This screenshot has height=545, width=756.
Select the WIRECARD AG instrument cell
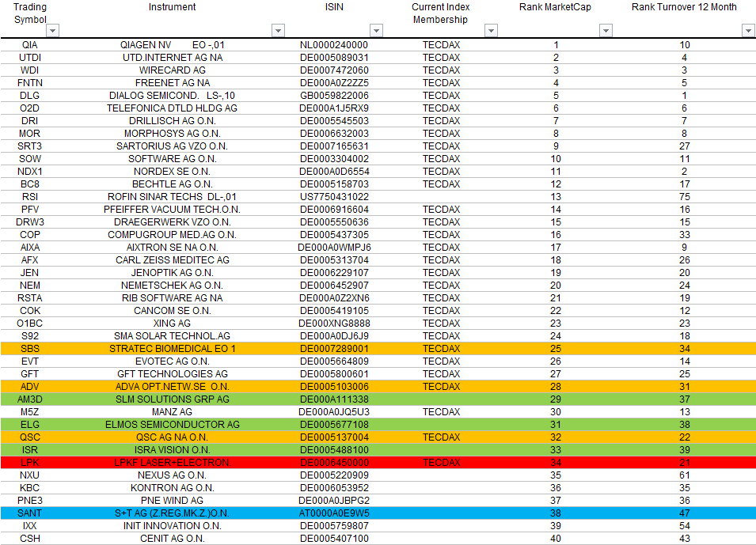172,70
